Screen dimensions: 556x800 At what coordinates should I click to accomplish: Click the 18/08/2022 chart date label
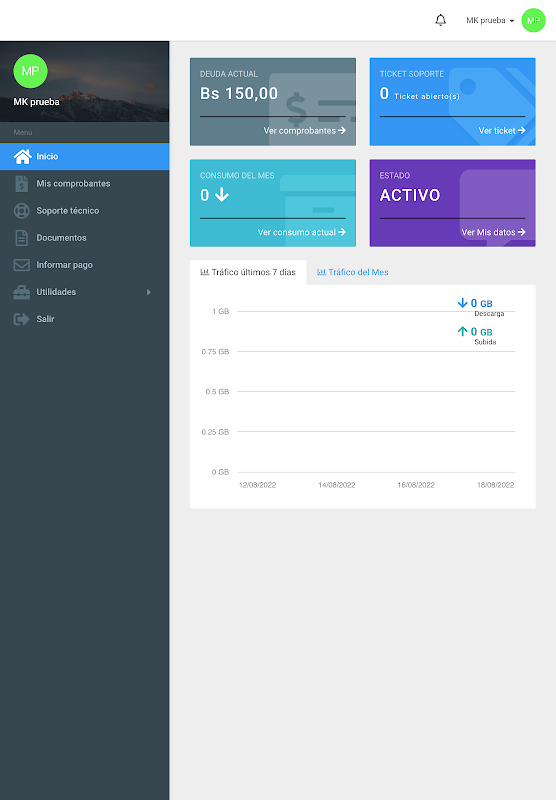click(x=495, y=485)
